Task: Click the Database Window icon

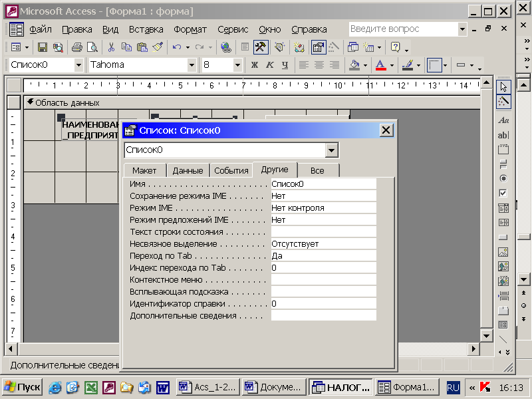Action: 353,47
